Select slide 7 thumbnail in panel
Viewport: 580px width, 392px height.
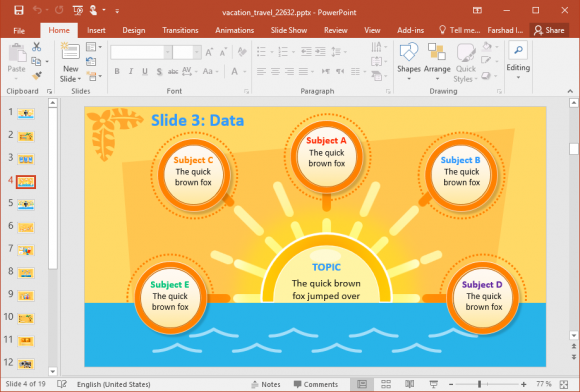(26, 250)
